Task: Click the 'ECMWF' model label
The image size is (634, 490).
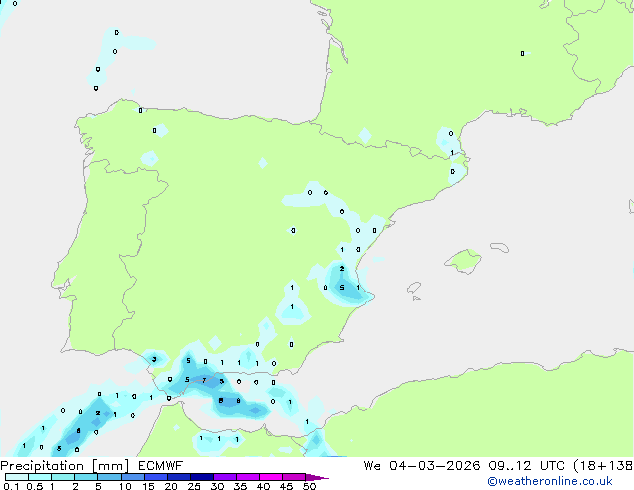Action: pyautogui.click(x=161, y=466)
